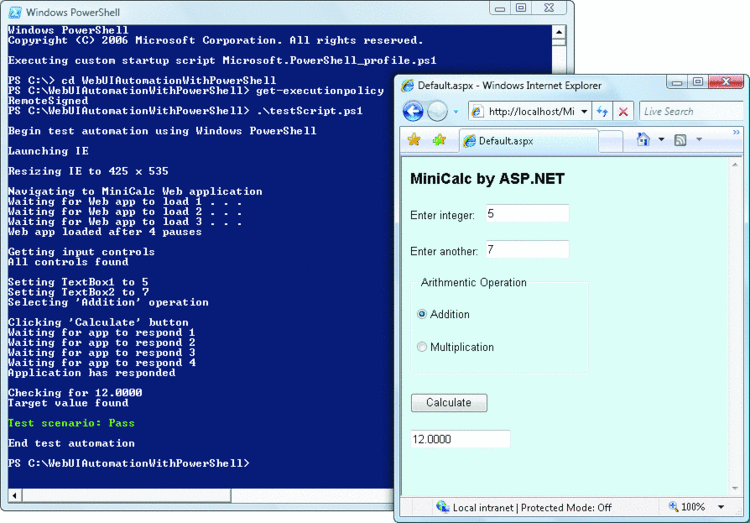
Task: Click the PowerShell horizontal scrollbar thumb
Action: pos(126,495)
